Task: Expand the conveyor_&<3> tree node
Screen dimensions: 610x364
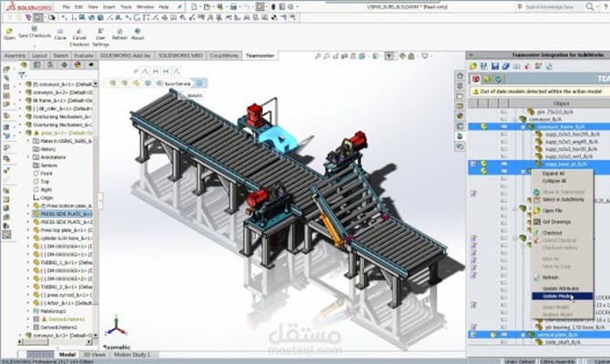Action: [x=20, y=335]
